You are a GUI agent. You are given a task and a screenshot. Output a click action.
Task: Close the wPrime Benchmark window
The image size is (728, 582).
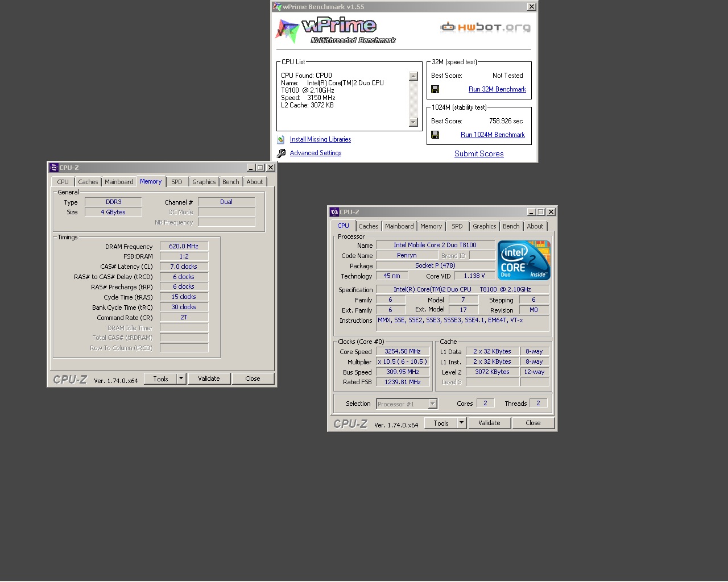pos(531,7)
